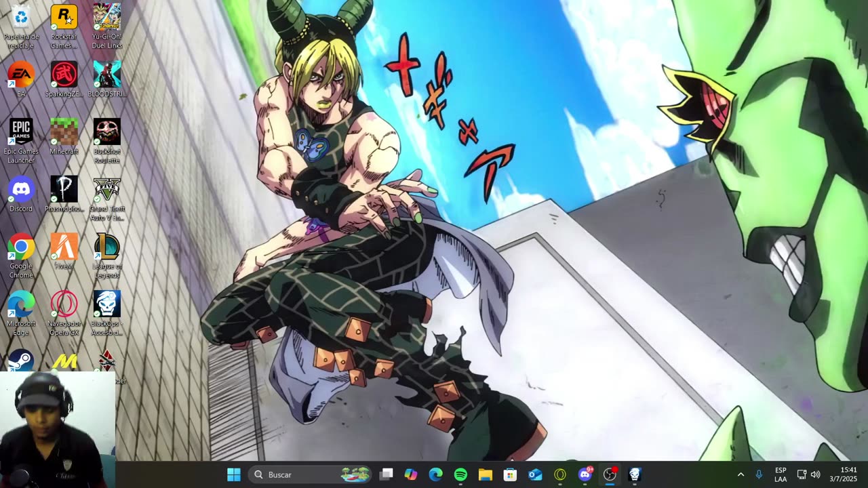The height and width of the screenshot is (488, 868).
Task: Open the Papelera de reciclaje desktop icon
Action: [x=21, y=27]
